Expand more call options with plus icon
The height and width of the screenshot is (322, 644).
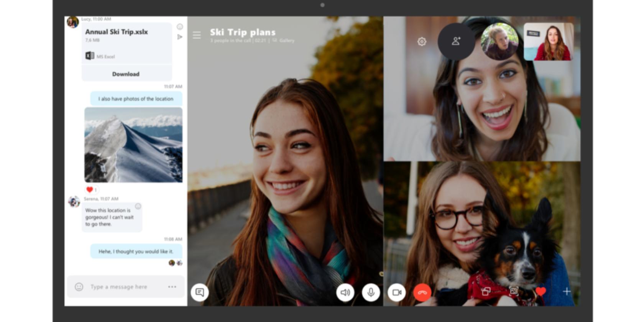click(567, 292)
